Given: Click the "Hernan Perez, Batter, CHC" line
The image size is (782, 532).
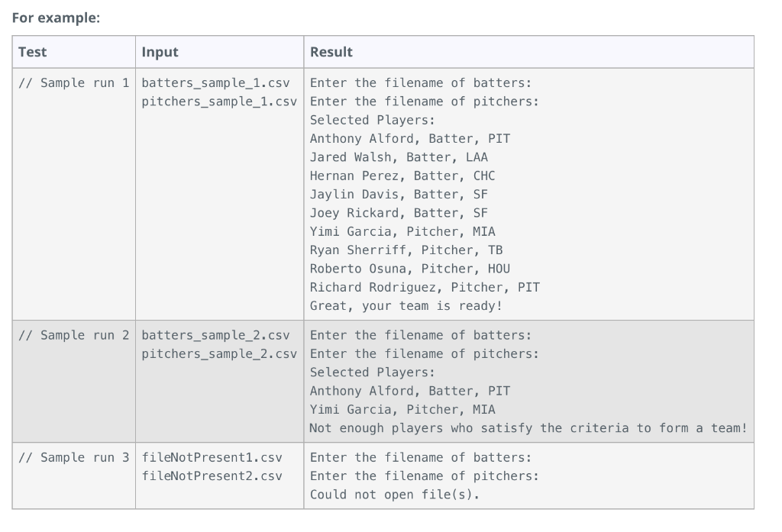Looking at the screenshot, I should pos(402,176).
